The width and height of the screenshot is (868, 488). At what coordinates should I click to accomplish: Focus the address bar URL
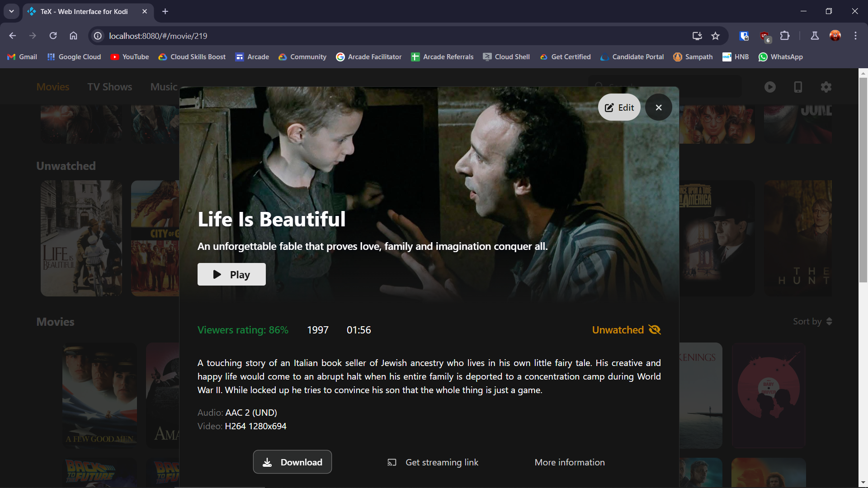158,36
